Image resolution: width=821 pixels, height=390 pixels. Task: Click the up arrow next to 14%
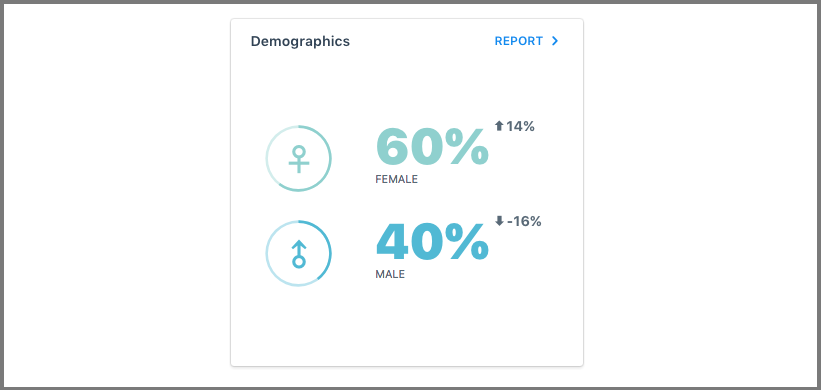pos(499,126)
